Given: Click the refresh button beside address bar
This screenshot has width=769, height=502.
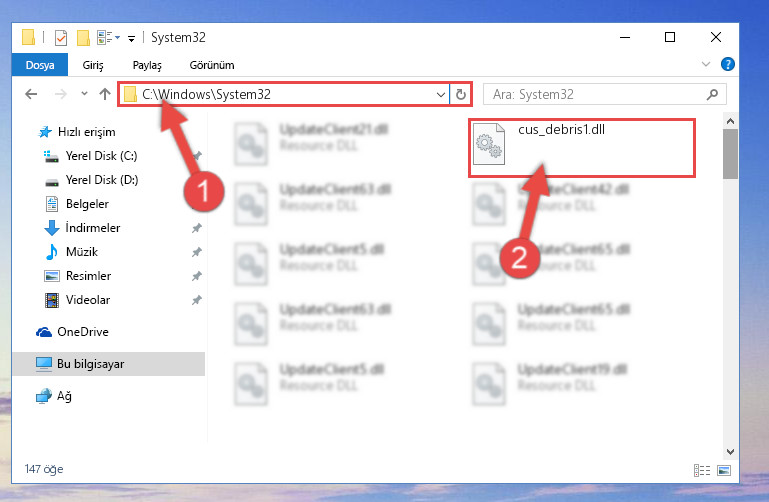Looking at the screenshot, I should pyautogui.click(x=461, y=94).
